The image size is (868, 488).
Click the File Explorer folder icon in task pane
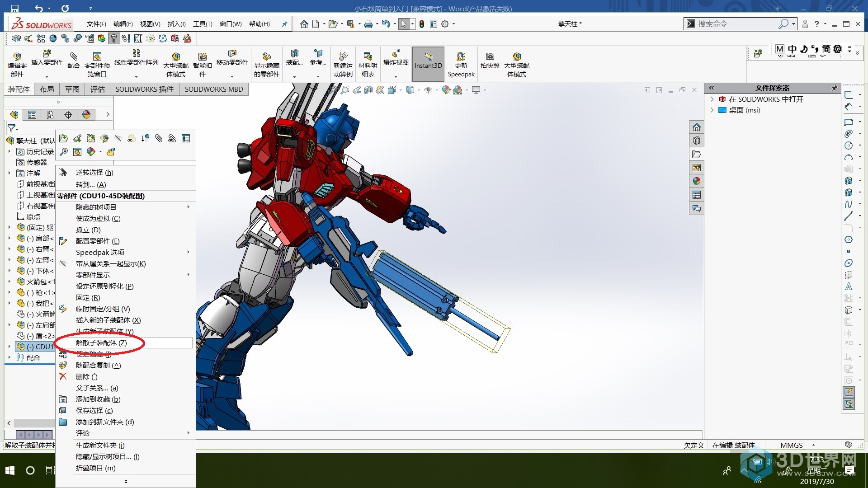[696, 154]
